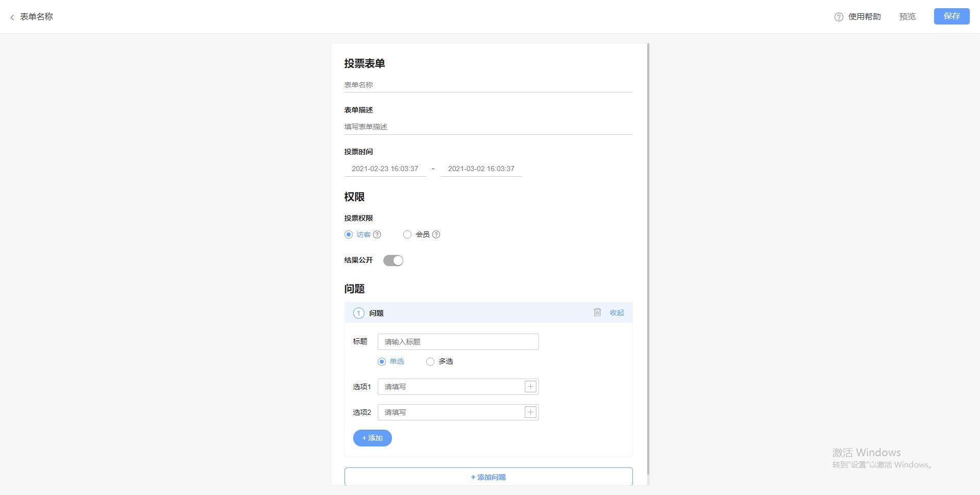980x495 pixels.
Task: Click the plus icon in 选项2 field
Action: pos(530,412)
